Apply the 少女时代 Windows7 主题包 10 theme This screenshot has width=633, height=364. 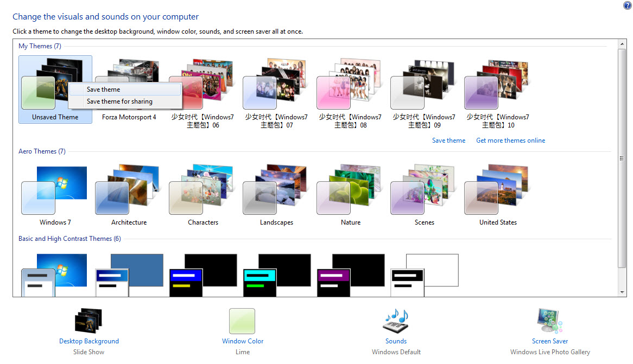[498, 93]
